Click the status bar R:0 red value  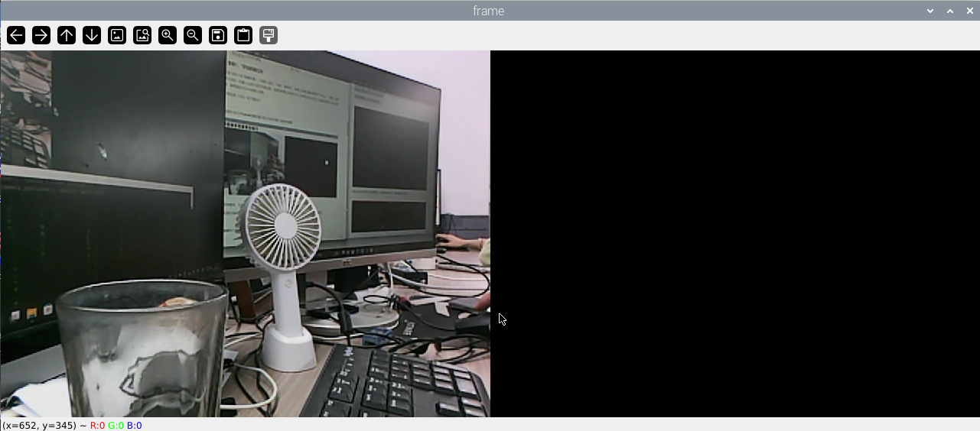97,426
